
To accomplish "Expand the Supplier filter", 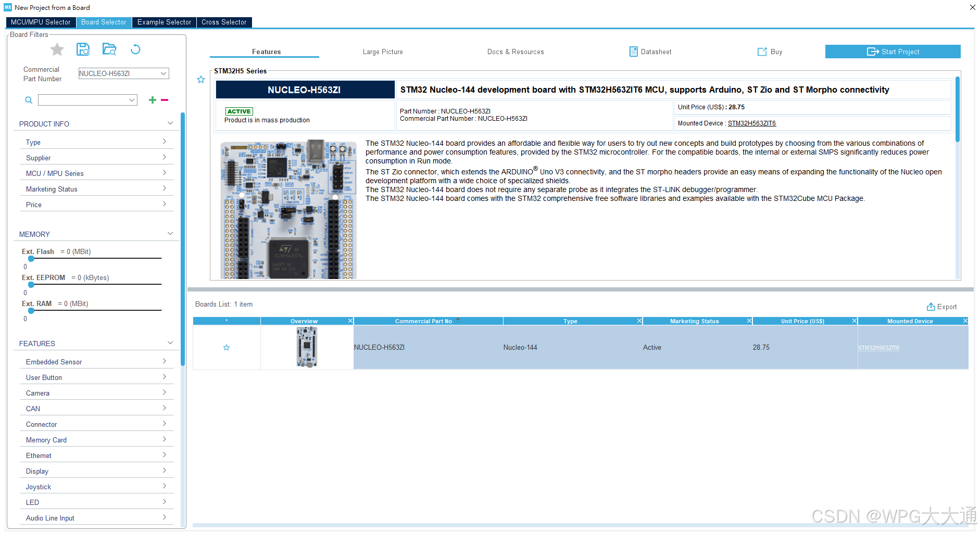I will (x=165, y=157).
